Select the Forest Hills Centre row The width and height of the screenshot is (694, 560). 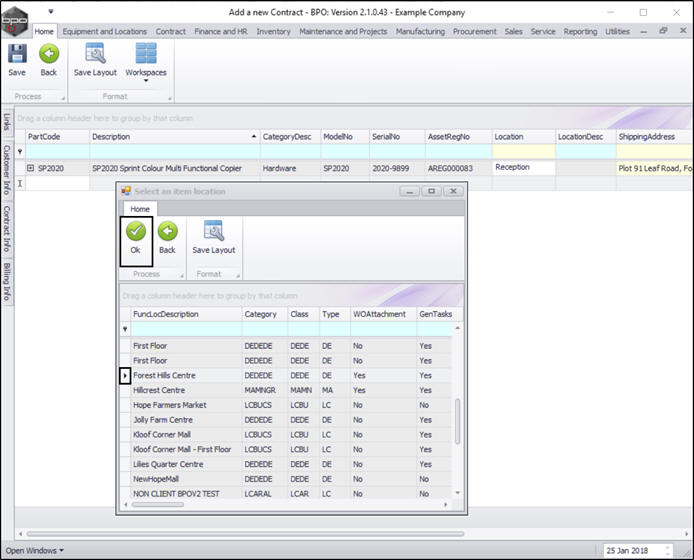[x=285, y=375]
